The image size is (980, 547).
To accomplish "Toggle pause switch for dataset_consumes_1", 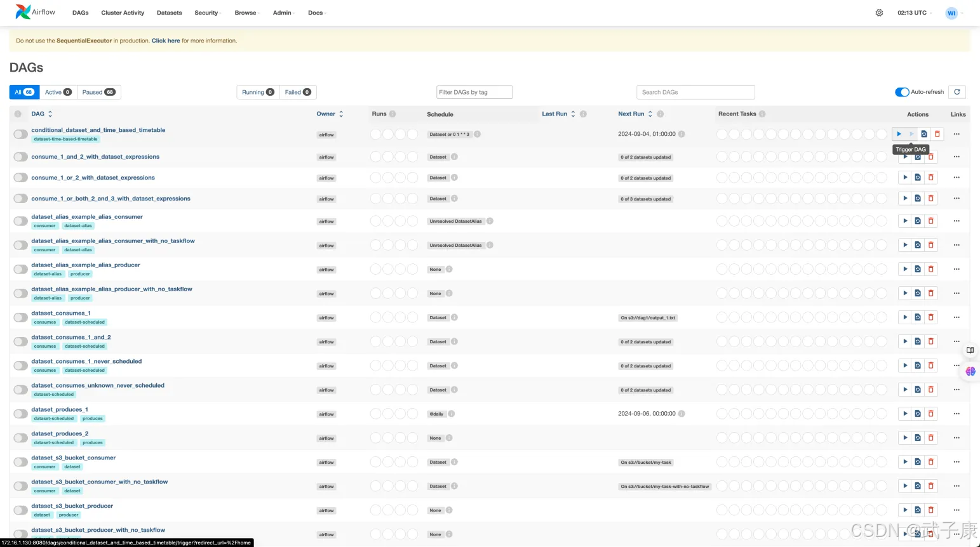I will pos(21,317).
